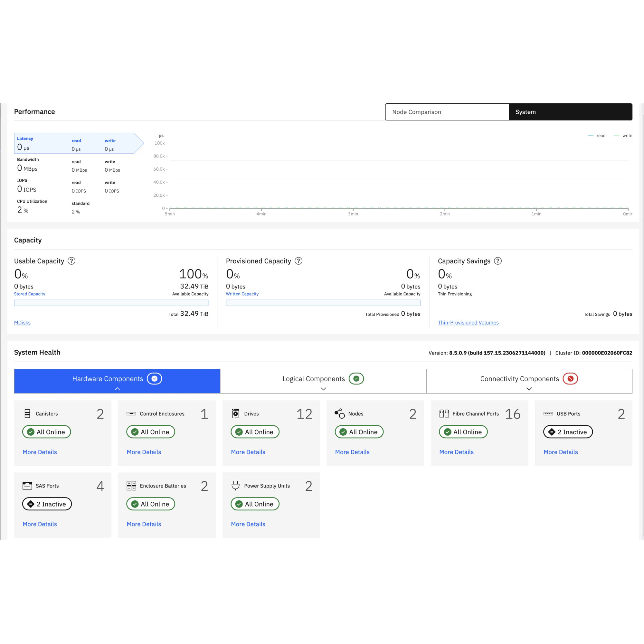Viewport: 644px width, 644px height.
Task: Open the MDisks link
Action: 22,322
